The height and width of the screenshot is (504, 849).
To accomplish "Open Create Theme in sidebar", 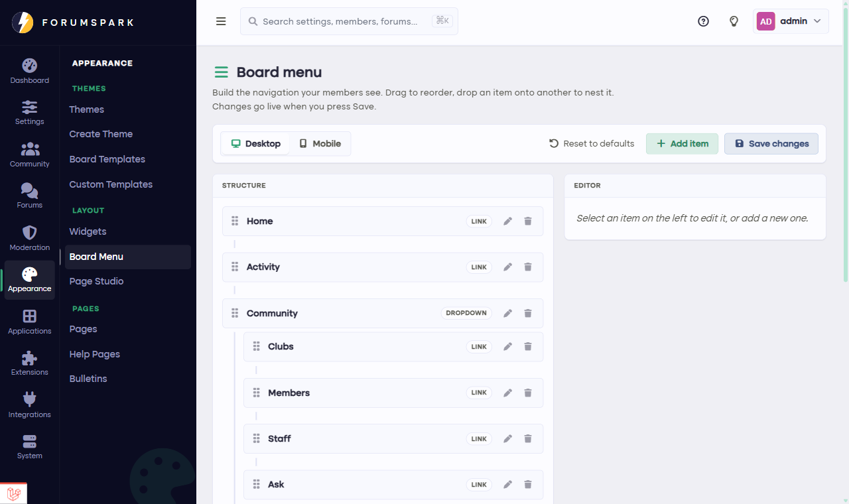I will point(101,134).
